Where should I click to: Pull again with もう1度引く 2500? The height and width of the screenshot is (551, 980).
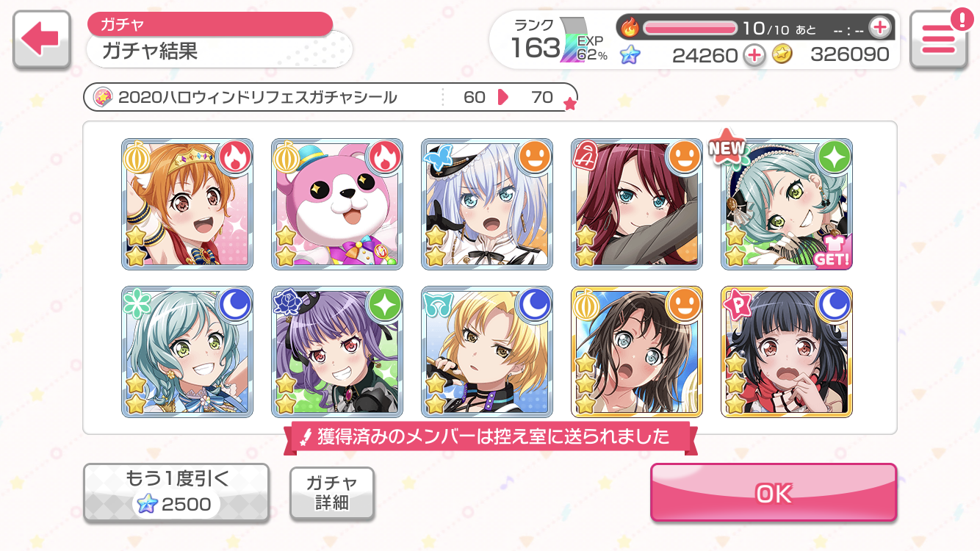point(176,493)
